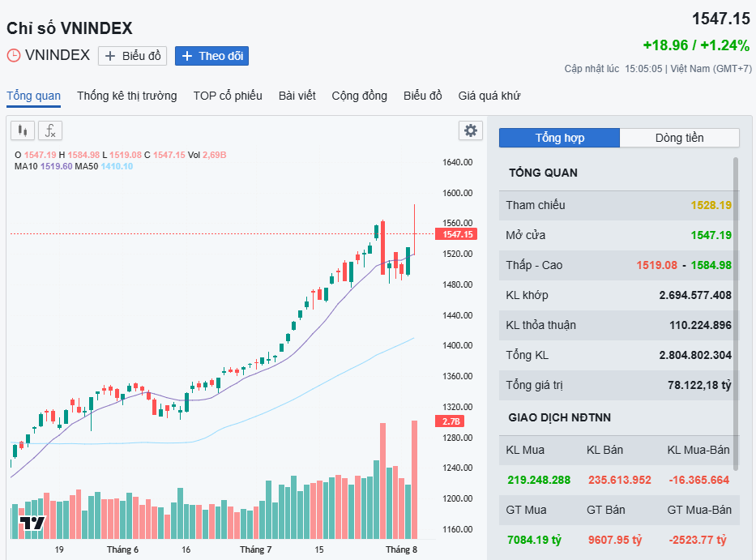
Task: Click the update time 15:05:05
Action: click(643, 69)
